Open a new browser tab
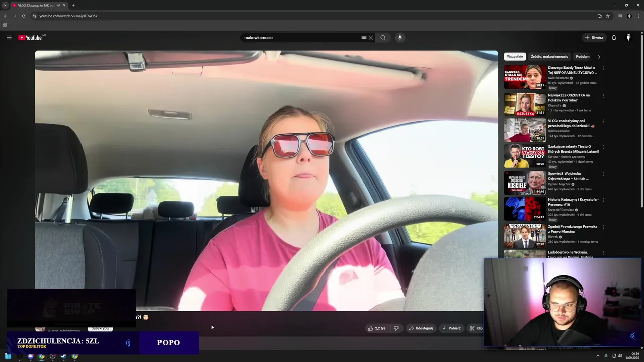The width and height of the screenshot is (644, 362). (73, 5)
